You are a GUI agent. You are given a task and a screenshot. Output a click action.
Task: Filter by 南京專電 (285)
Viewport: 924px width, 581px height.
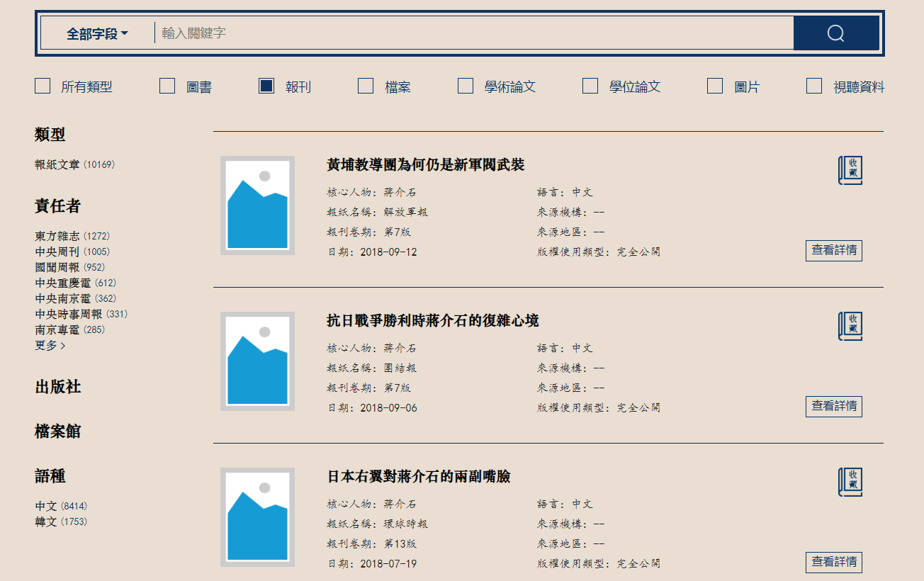click(69, 329)
